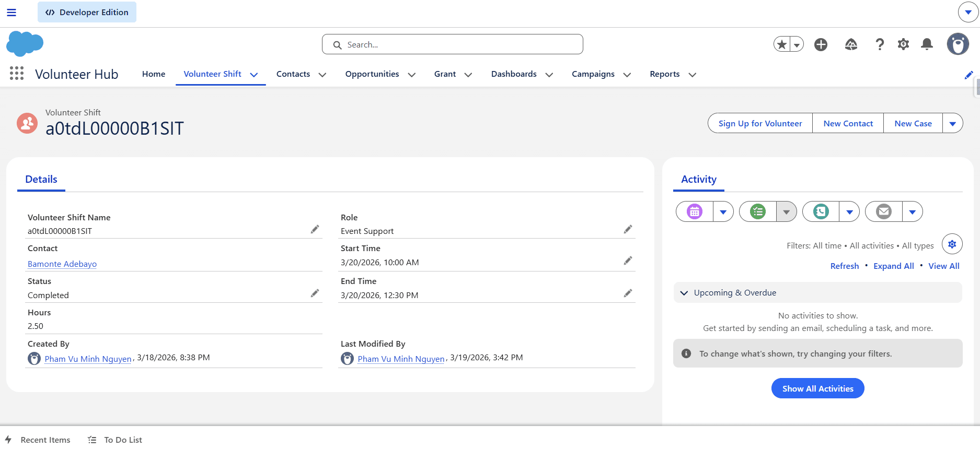Click Show All Activities button

coord(817,388)
